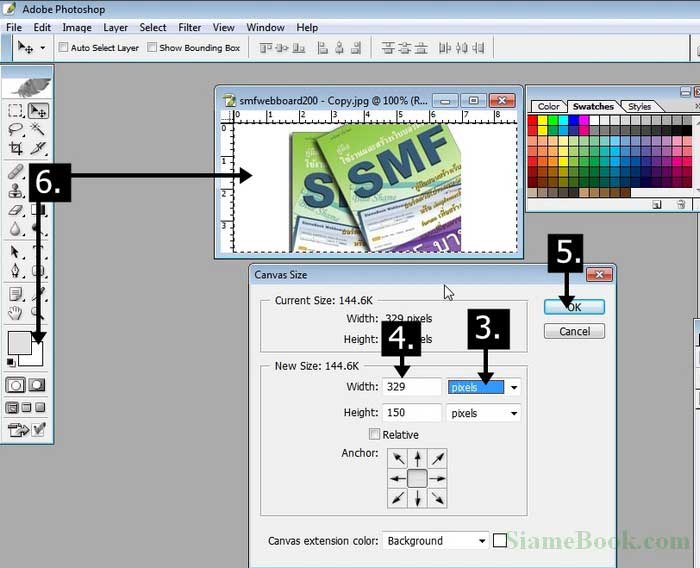Set anchor to bottom-right arrow
Image resolution: width=700 pixels, height=568 pixels.
point(438,498)
